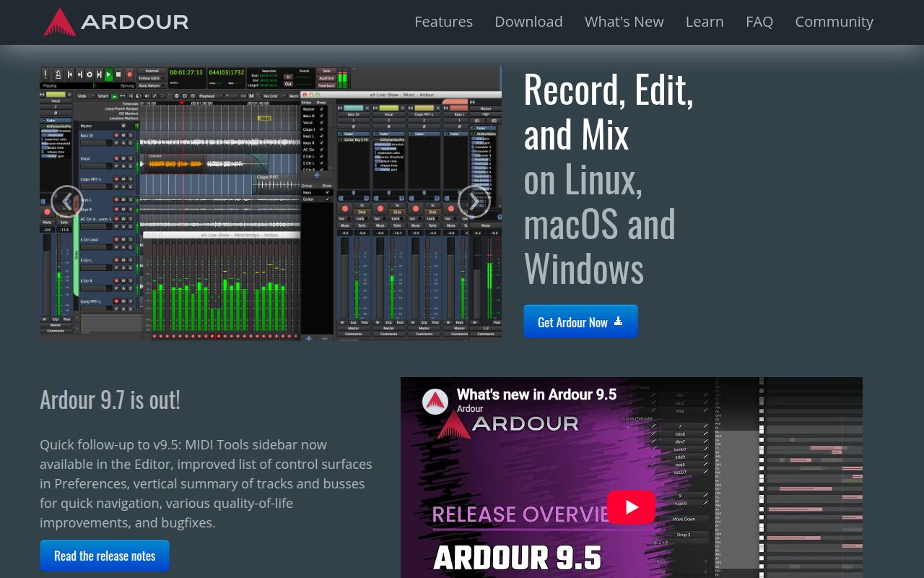Select Learn in the navigation bar

(705, 22)
